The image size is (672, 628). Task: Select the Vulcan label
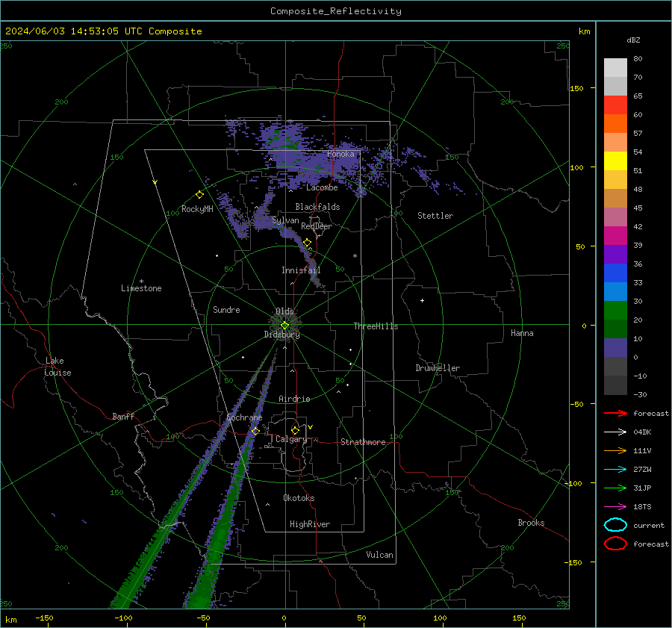[x=379, y=555]
